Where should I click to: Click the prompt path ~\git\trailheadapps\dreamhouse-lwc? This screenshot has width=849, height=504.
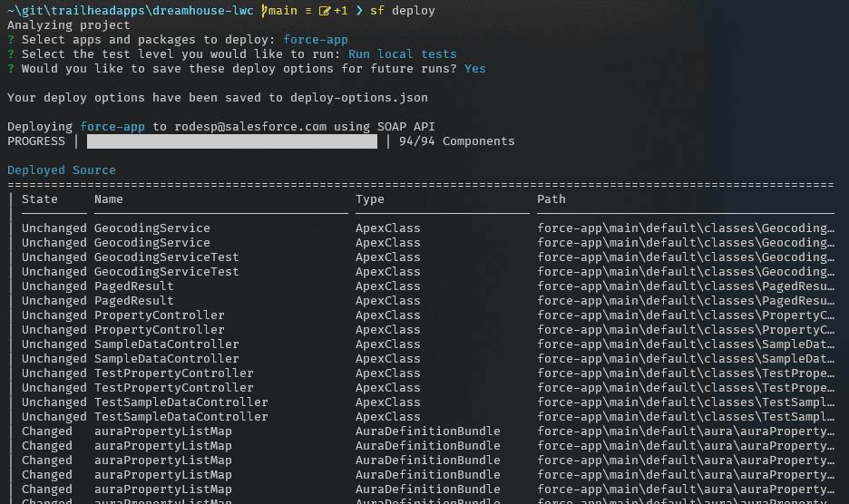pos(131,11)
